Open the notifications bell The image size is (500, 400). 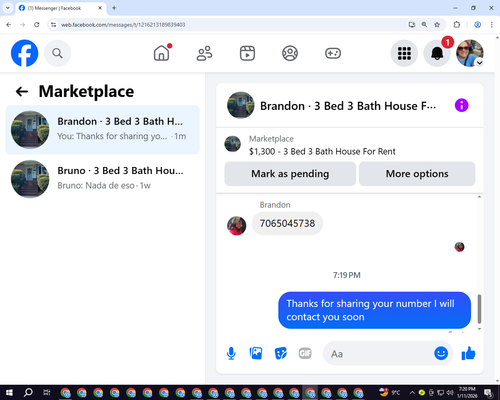[x=437, y=53]
